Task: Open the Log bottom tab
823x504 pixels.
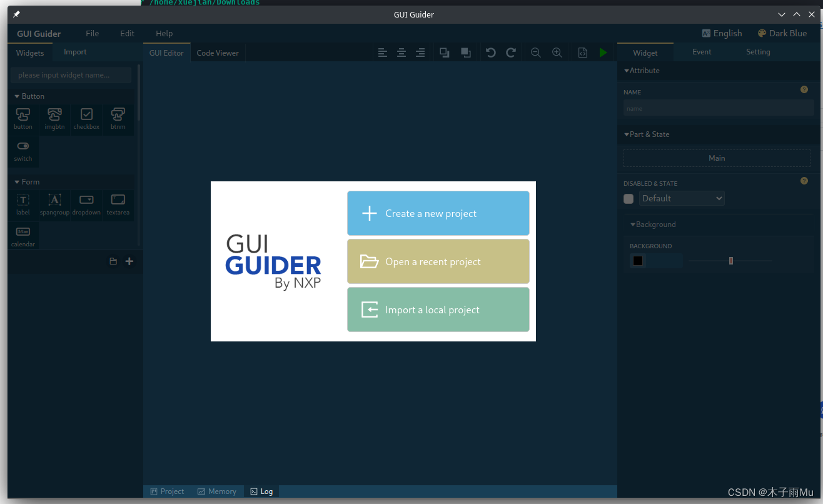Action: coord(261,491)
